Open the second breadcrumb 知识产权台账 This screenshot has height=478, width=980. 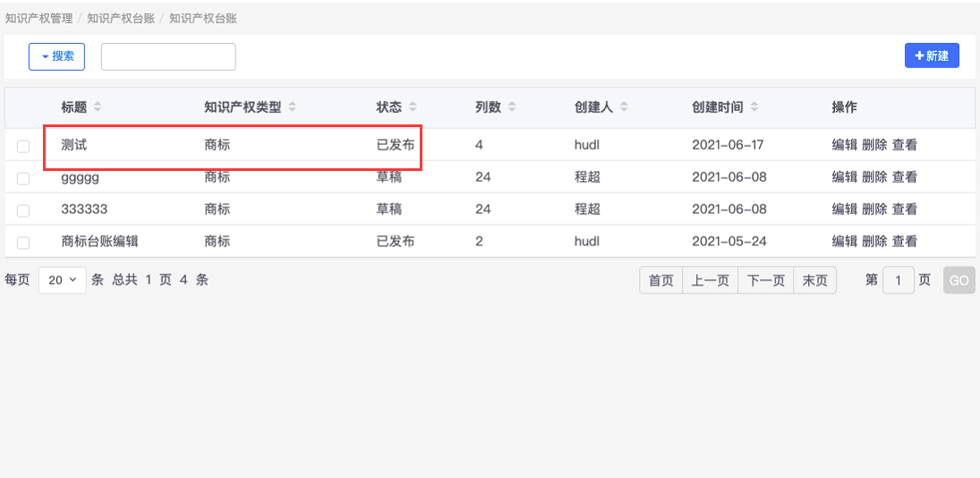click(x=120, y=18)
